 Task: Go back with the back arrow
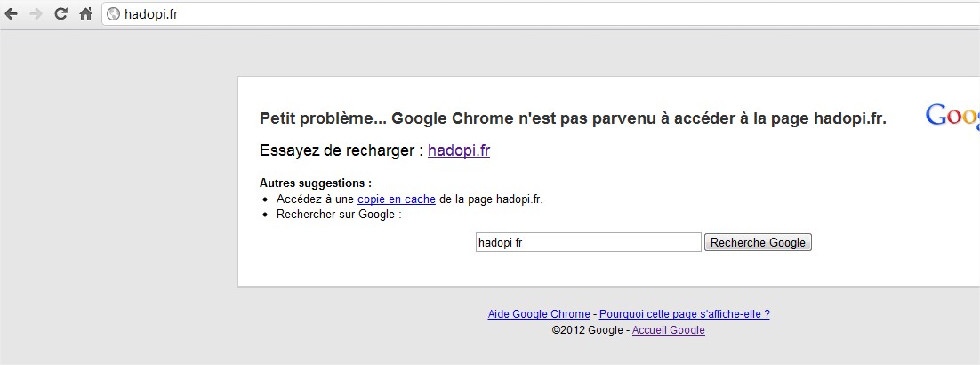tap(11, 13)
